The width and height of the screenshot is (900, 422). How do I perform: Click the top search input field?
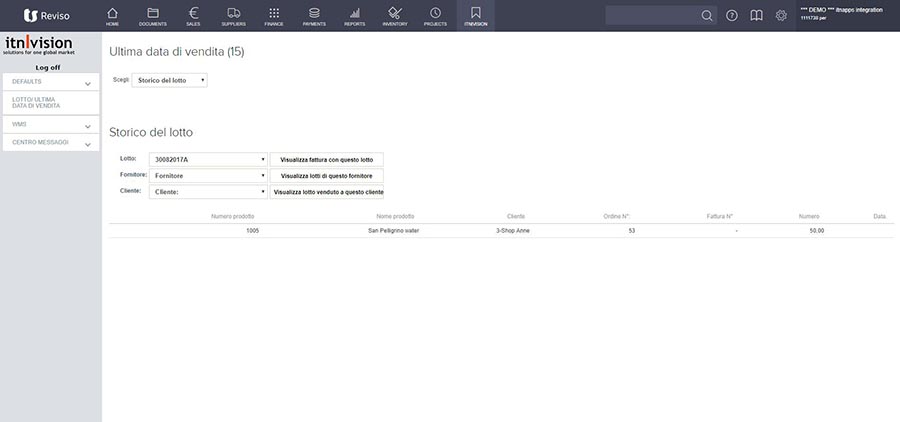[x=652, y=16]
